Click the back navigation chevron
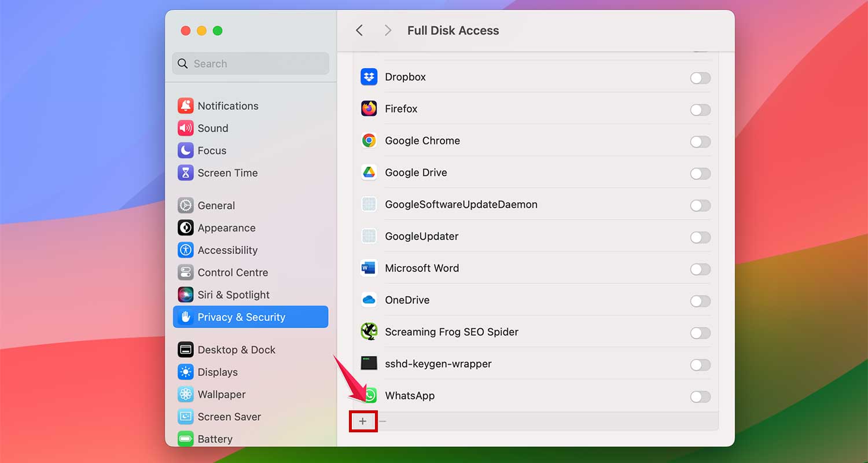Screen dimensions: 868x463 [359, 30]
